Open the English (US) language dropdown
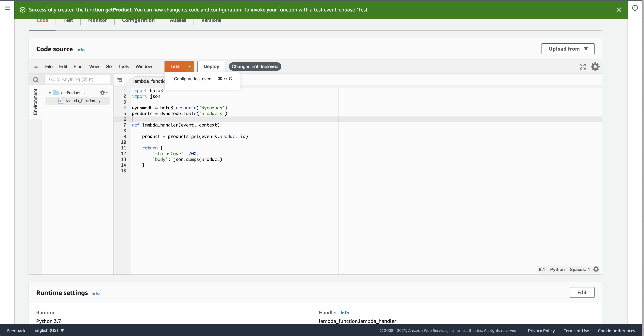Screen dimensions: 644x336 (49, 330)
